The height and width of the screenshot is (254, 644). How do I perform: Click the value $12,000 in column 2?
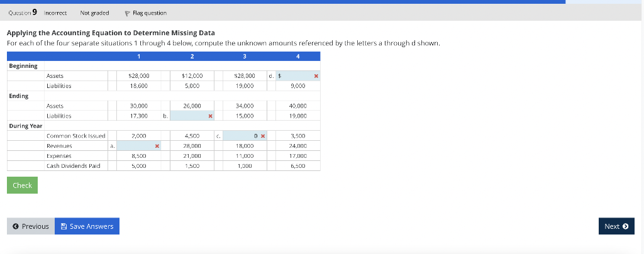tap(192, 76)
